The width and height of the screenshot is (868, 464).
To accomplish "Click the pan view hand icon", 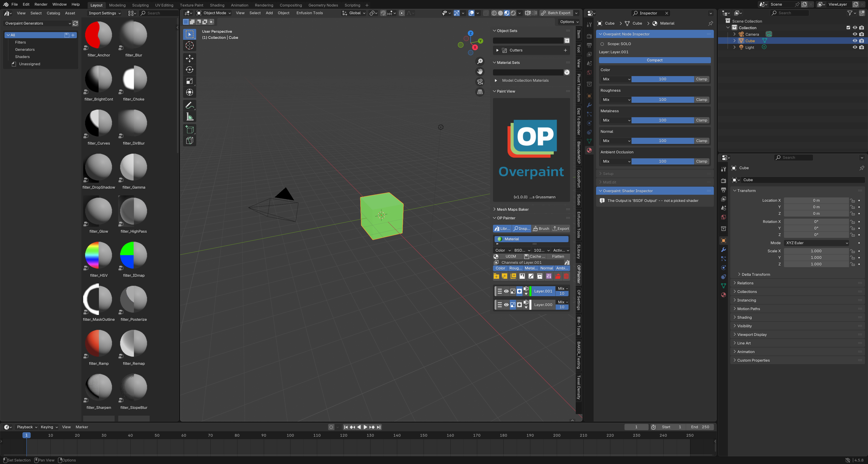I will click(x=480, y=71).
